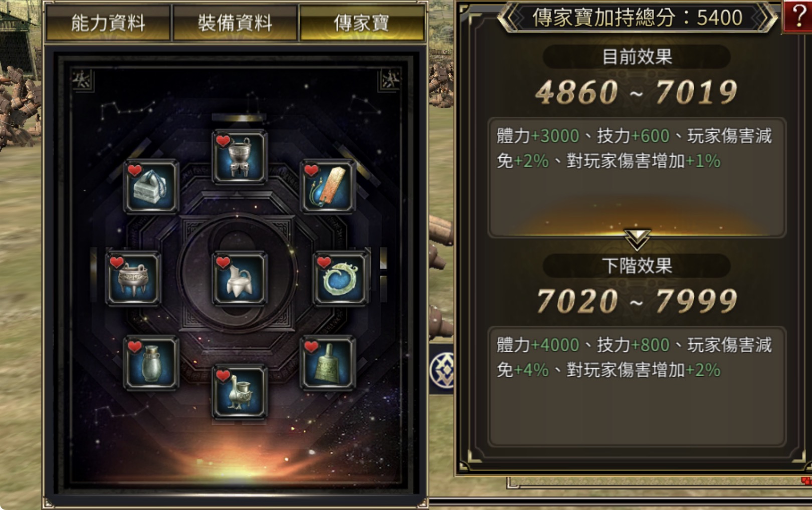Select the top tripod cauldron heirloom

(x=239, y=157)
